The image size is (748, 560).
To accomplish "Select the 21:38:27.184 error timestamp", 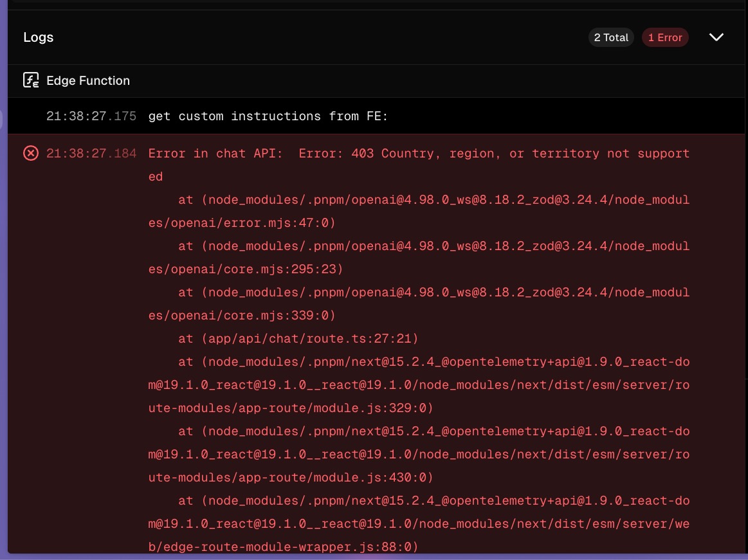I will 91,153.
